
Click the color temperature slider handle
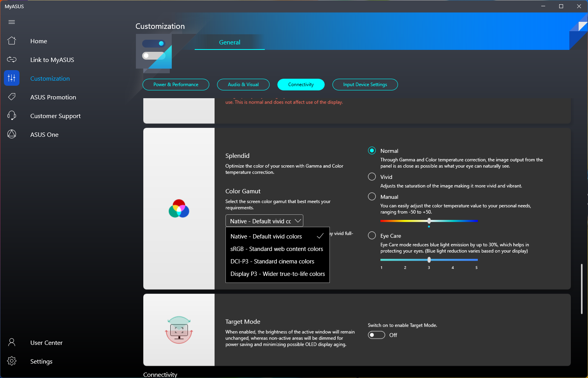[429, 221]
